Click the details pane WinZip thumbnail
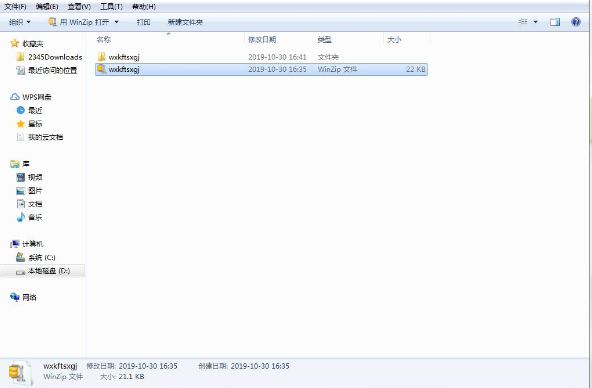 [20, 373]
